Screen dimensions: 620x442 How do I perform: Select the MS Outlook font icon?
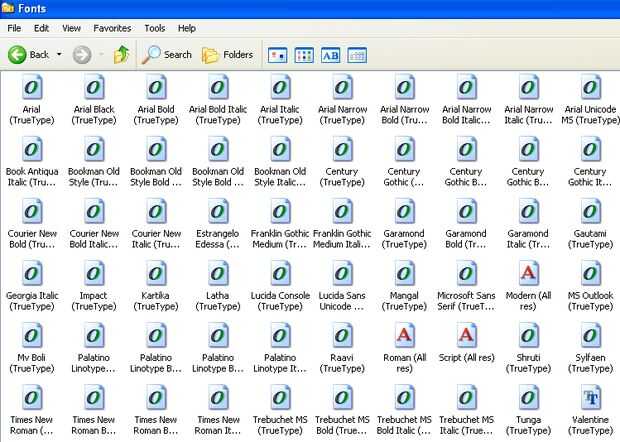pyautogui.click(x=590, y=273)
